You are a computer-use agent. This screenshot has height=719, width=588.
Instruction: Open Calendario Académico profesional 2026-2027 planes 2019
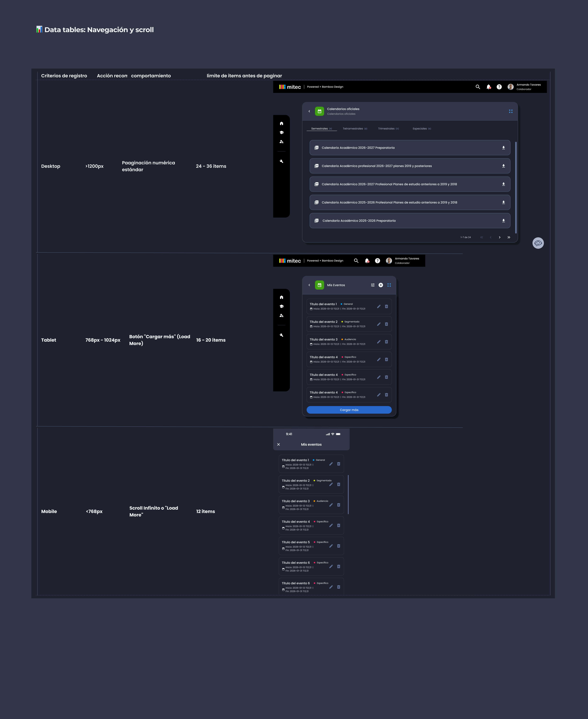point(410,166)
